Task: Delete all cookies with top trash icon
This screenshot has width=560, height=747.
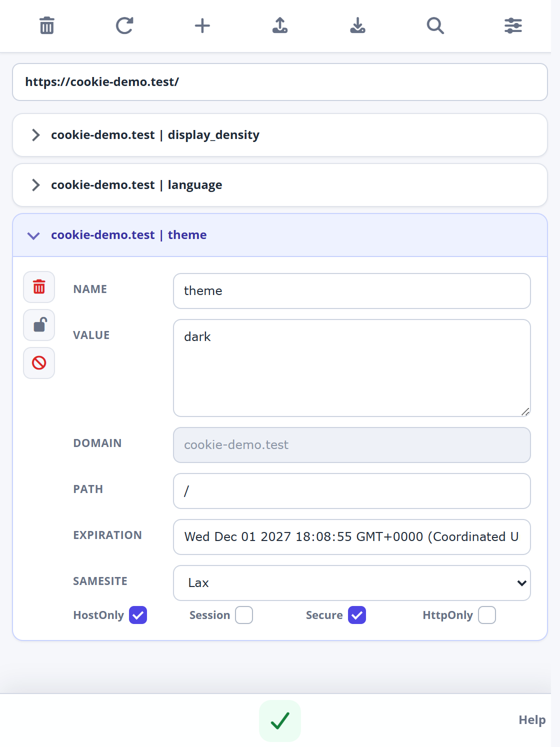Action: pyautogui.click(x=47, y=25)
